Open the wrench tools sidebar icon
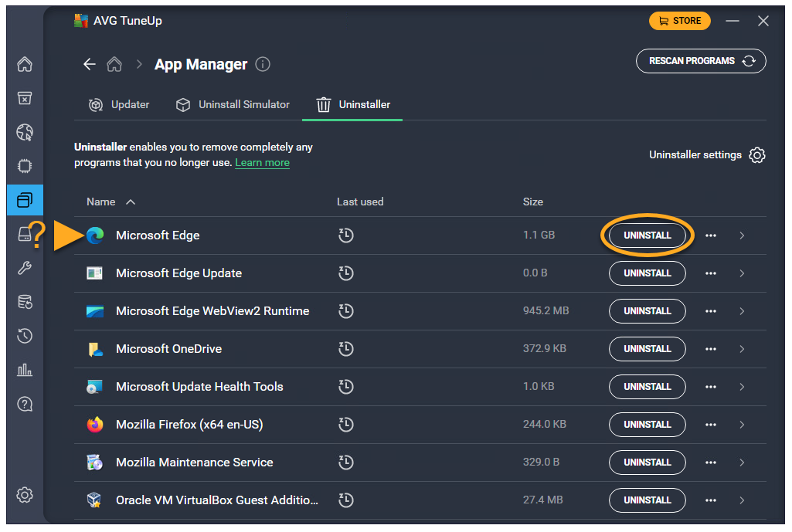Viewport: 792px width, 532px height. pyautogui.click(x=25, y=268)
